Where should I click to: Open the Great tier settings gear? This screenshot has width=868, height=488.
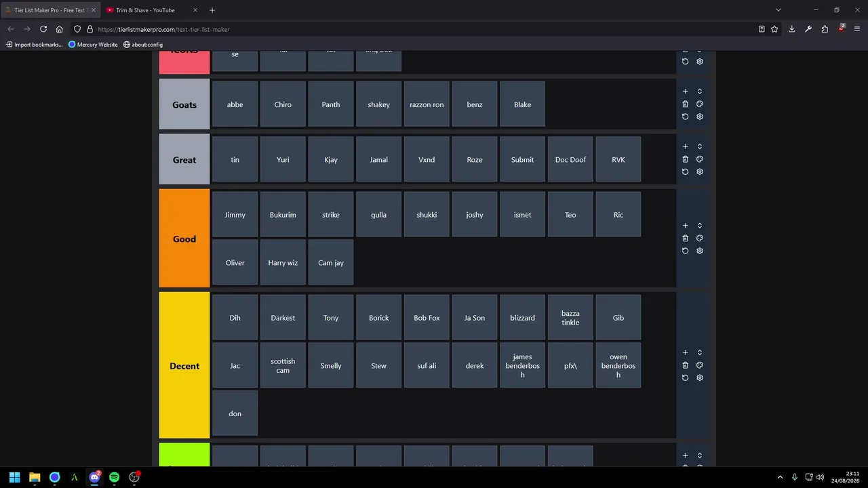(x=700, y=171)
